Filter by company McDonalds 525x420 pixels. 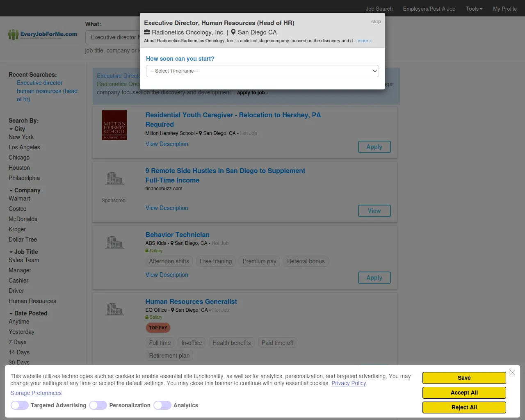coord(23,219)
